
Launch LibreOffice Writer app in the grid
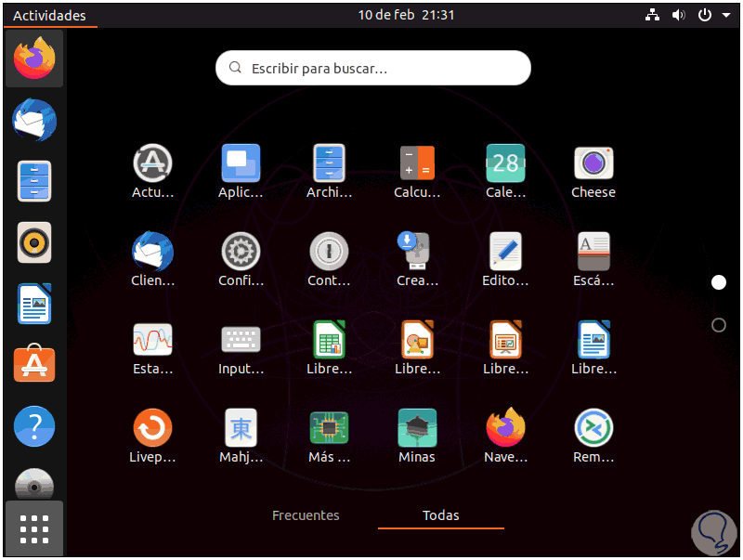(593, 348)
